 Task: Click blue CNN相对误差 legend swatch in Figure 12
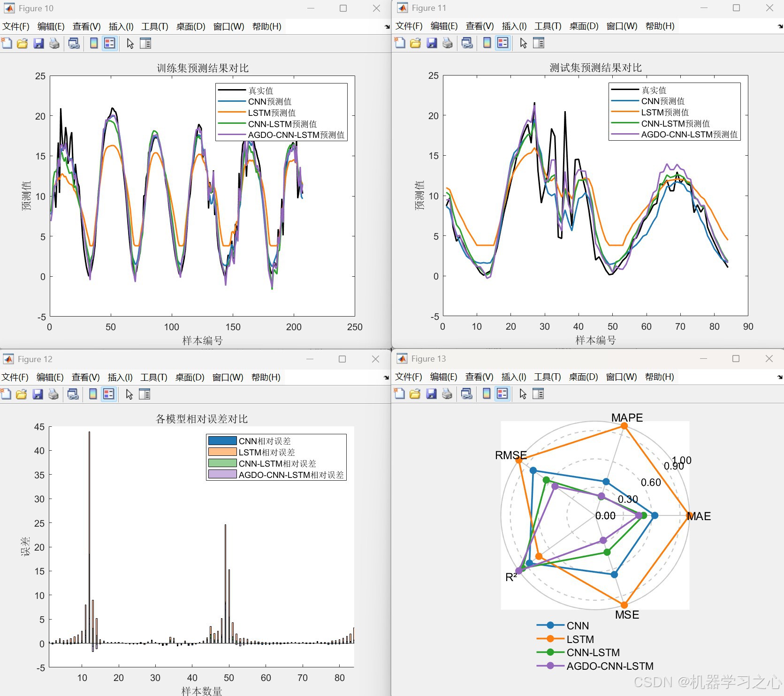222,441
